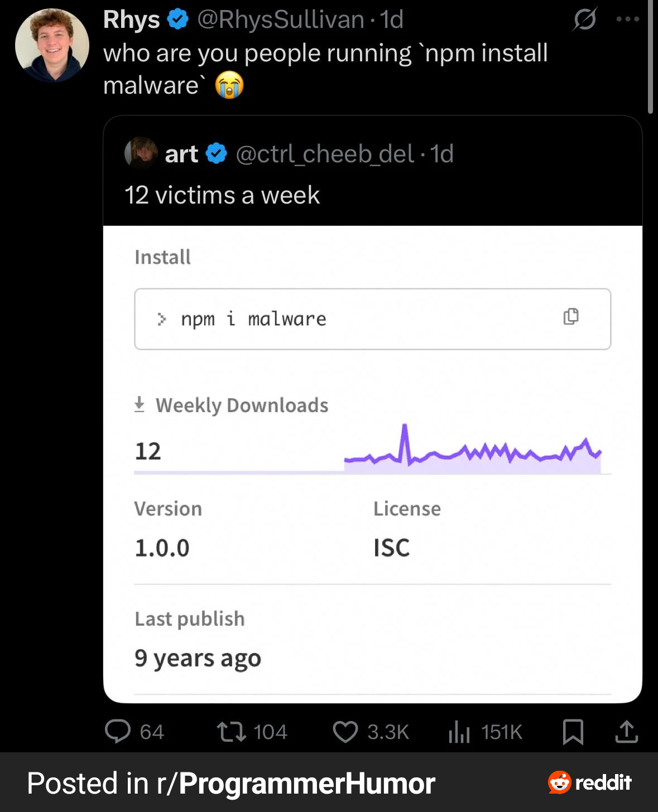
Task: Open quoted tweet '12 victims a week'
Action: click(222, 195)
